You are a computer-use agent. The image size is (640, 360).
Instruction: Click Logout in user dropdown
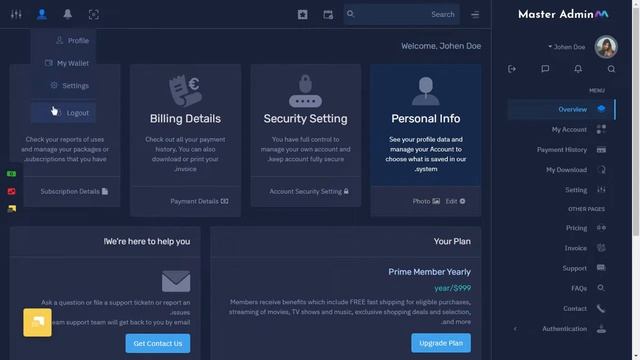[x=64, y=113]
